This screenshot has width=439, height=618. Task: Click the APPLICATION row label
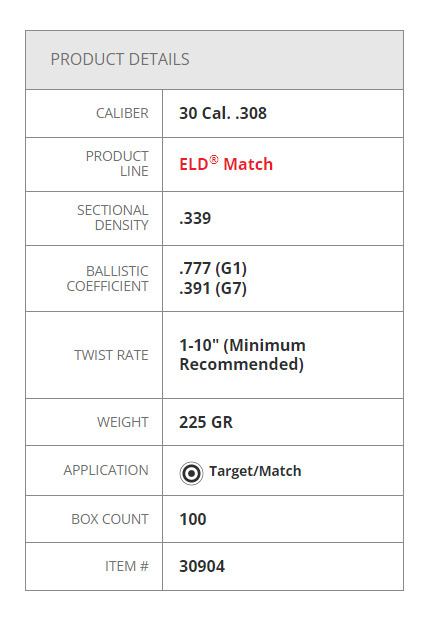106,470
